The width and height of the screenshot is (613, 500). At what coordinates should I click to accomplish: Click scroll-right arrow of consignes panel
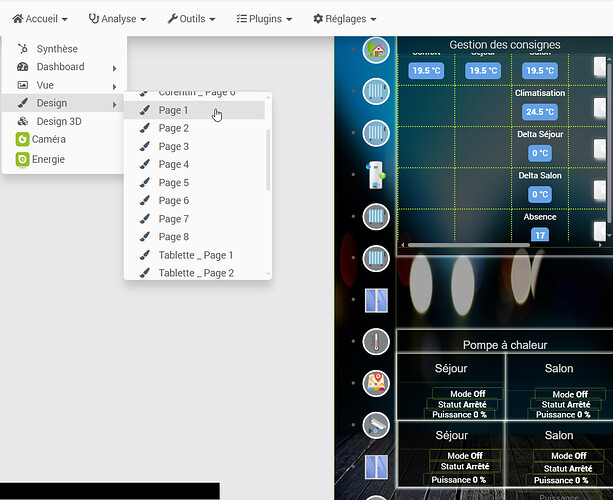(600, 245)
